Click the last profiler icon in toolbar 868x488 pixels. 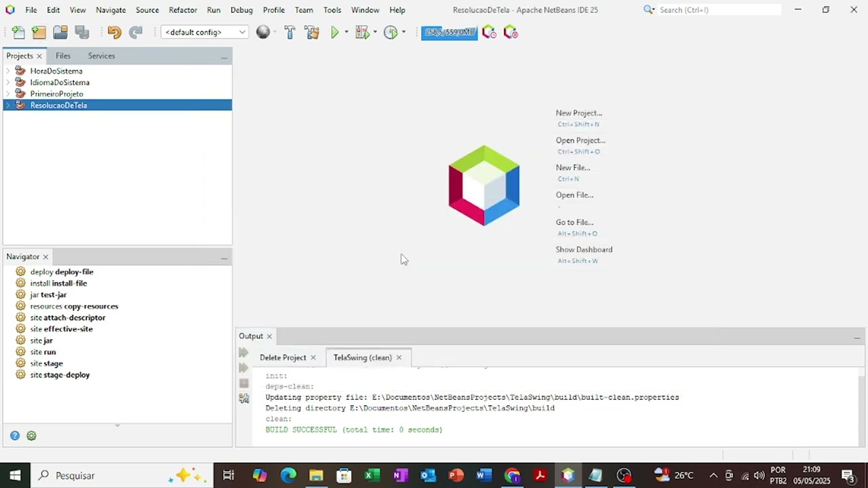(511, 33)
